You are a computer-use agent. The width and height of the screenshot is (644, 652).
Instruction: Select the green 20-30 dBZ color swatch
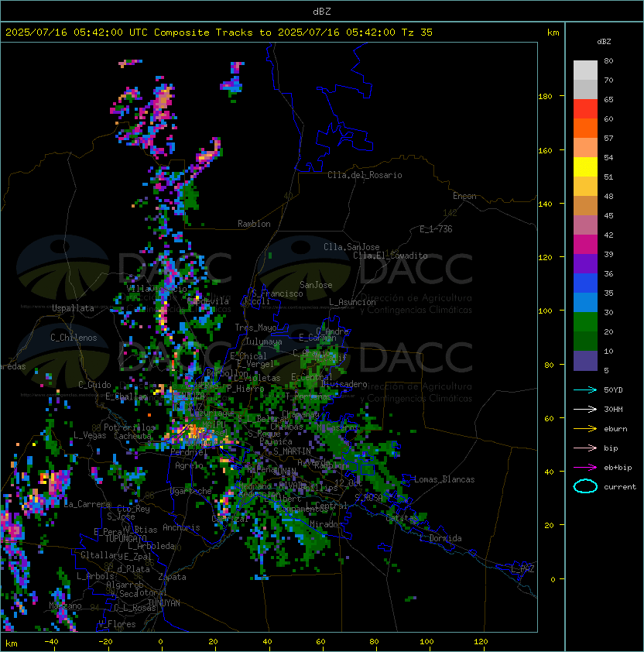(x=585, y=322)
